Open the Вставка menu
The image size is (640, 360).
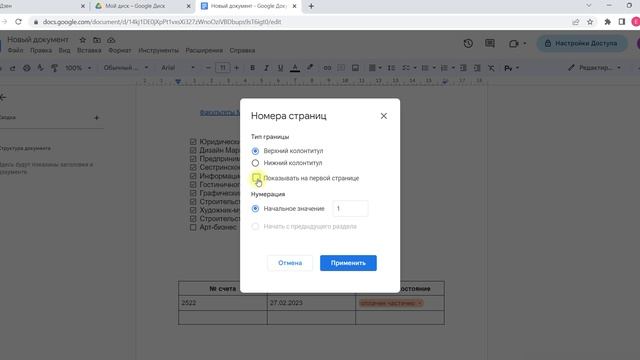(x=89, y=51)
